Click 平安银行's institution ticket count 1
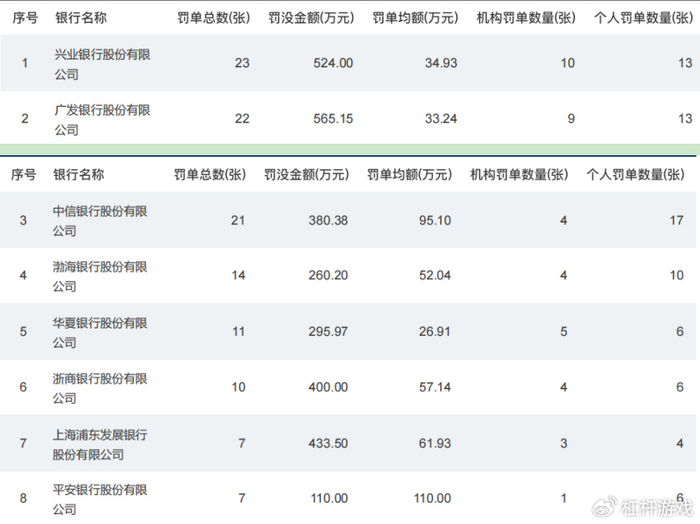The width and height of the screenshot is (700, 524). [x=564, y=498]
